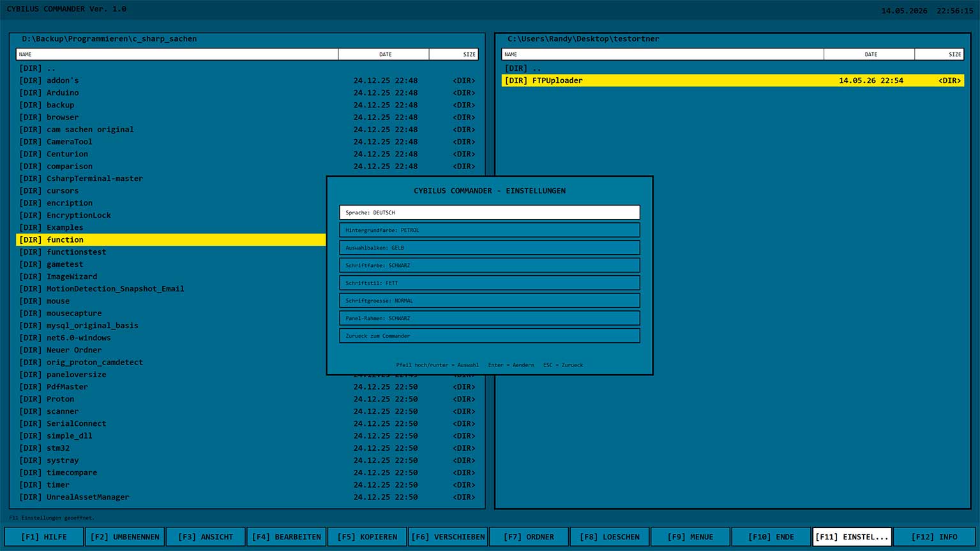
Task: Select the CameraTool folder
Action: (247, 142)
